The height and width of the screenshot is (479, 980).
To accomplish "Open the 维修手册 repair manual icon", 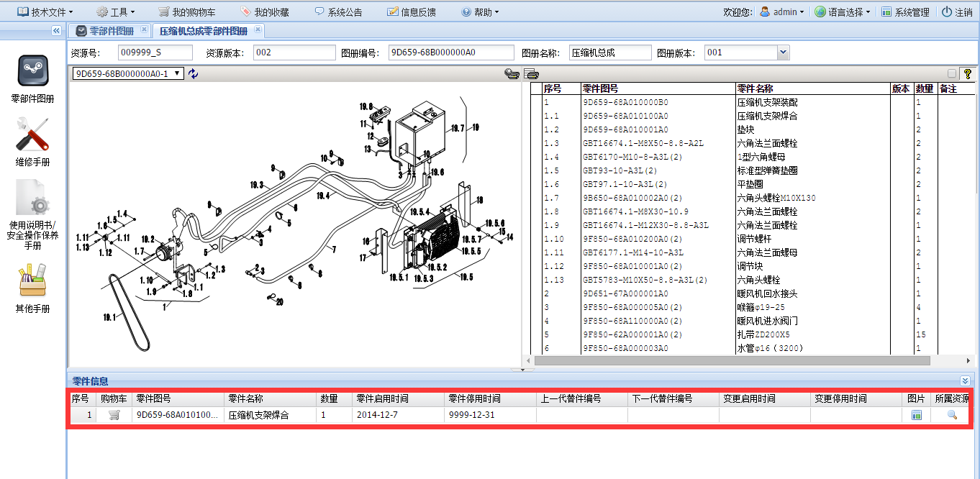I will click(32, 134).
